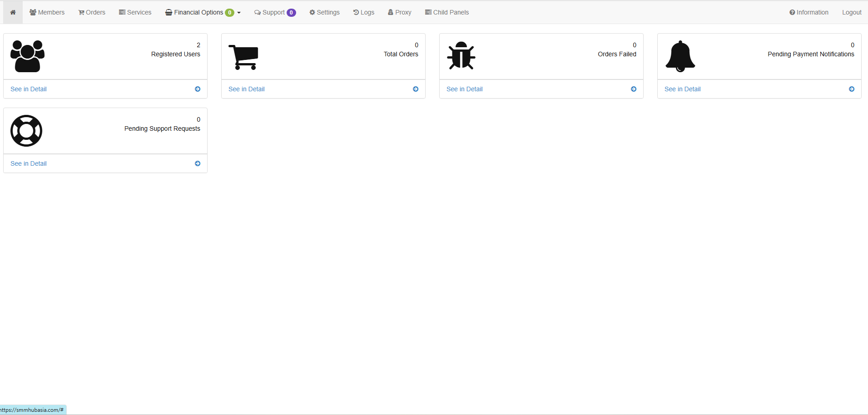This screenshot has height=415, width=868.
Task: Open Support from the navbar
Action: (x=274, y=12)
